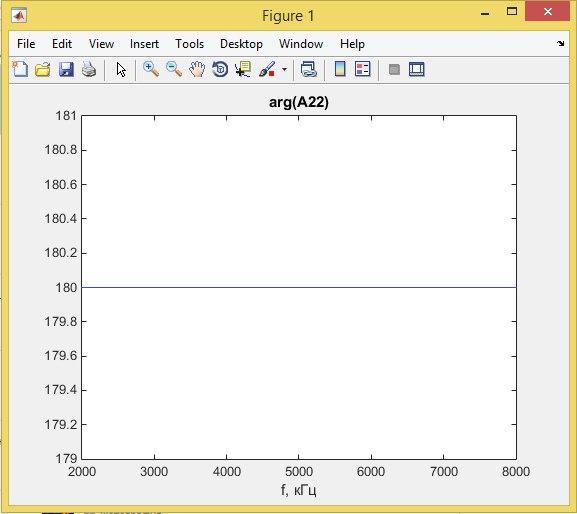This screenshot has width=577, height=514.
Task: Click the Link Plot icon
Action: coord(308,69)
